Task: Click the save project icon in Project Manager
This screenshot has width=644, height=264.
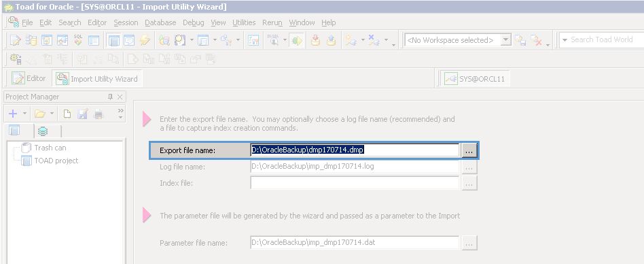Action: [x=83, y=114]
